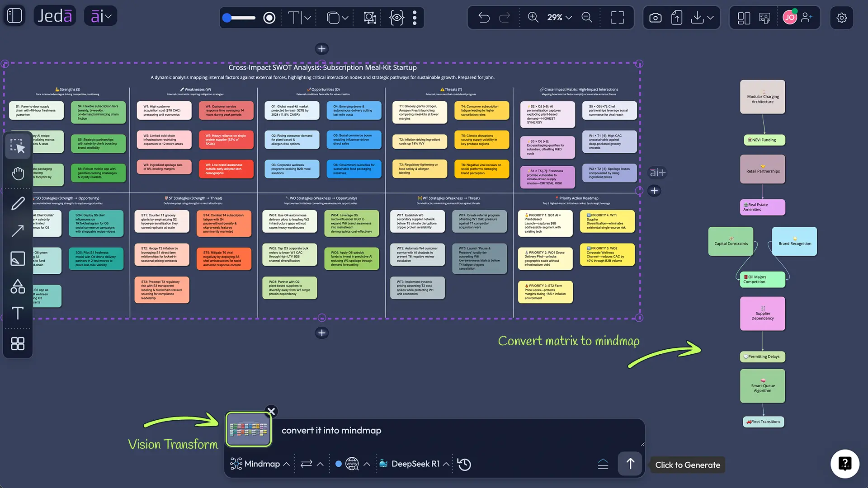Select the Supplier Dependency node
The image size is (868, 488).
(x=763, y=314)
